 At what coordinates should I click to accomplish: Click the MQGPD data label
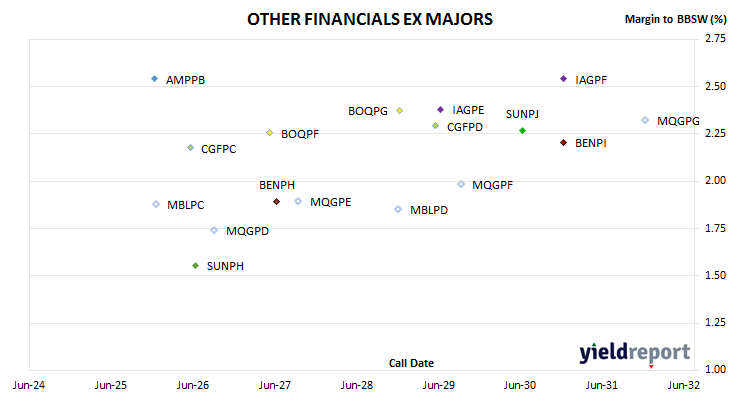tap(247, 231)
